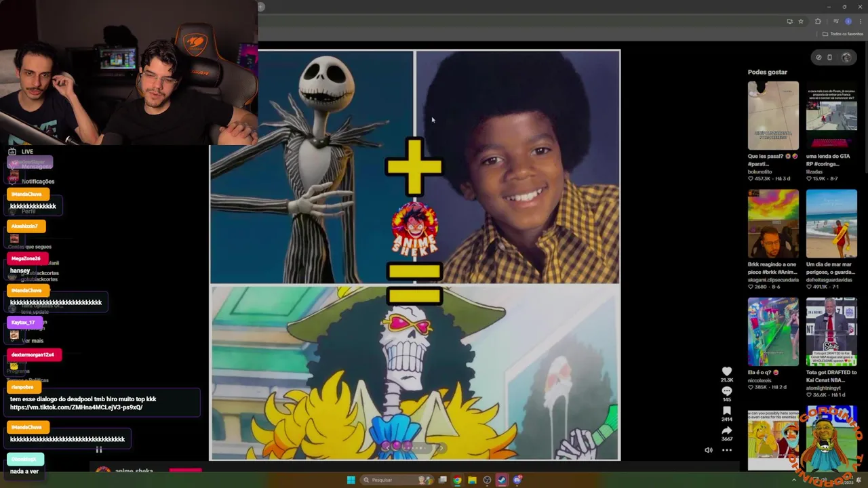Open Chrome profile avatar

coord(848,22)
